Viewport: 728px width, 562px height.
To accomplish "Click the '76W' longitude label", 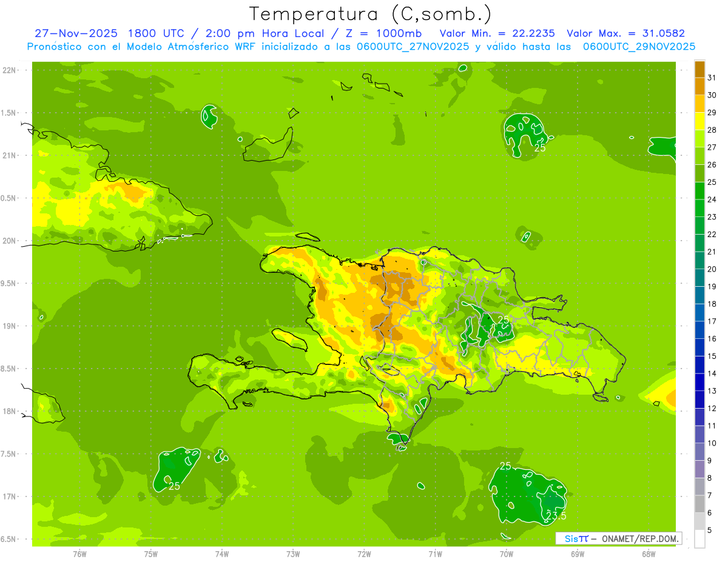I will tap(79, 554).
